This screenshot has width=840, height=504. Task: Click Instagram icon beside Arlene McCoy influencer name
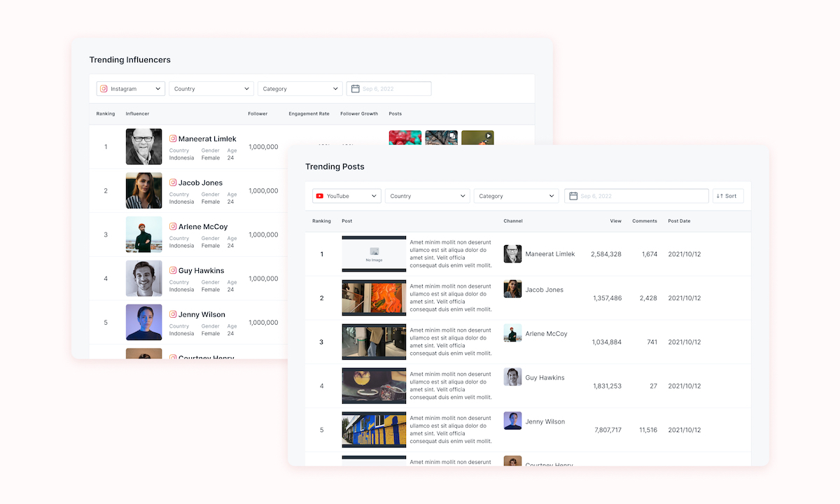pos(173,227)
